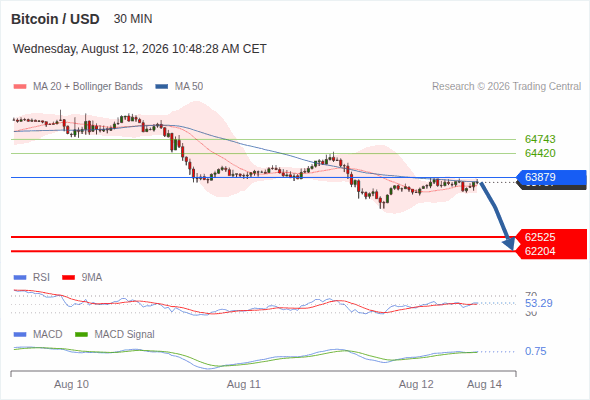Select the 62525 red target label
Screen dimensions: 590x400
click(x=552, y=237)
